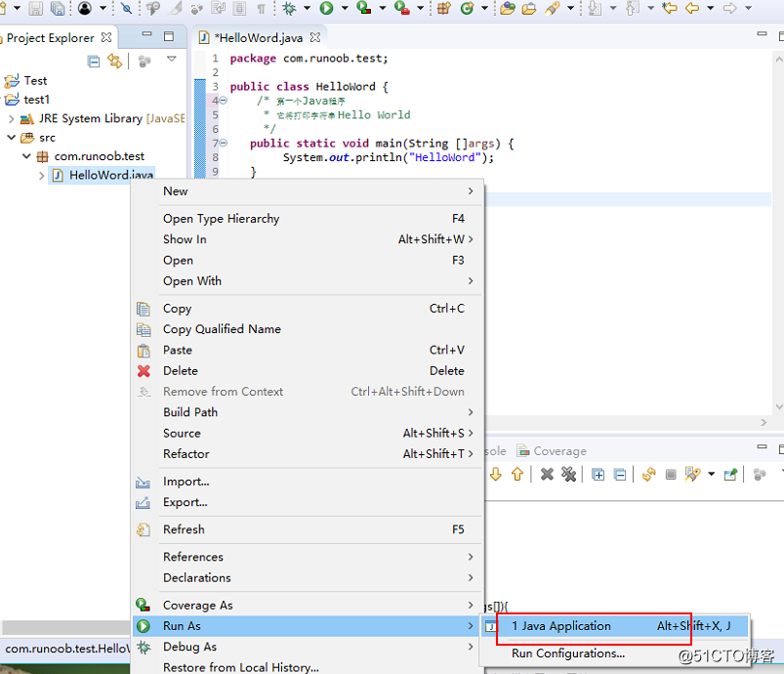Open Project Explorer View Menu triangle
784x674 pixels.
pos(172,59)
